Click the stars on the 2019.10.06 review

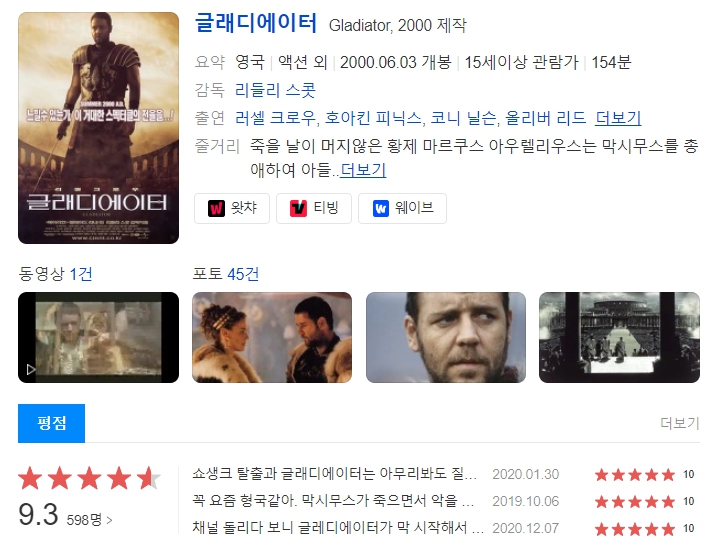(x=635, y=501)
